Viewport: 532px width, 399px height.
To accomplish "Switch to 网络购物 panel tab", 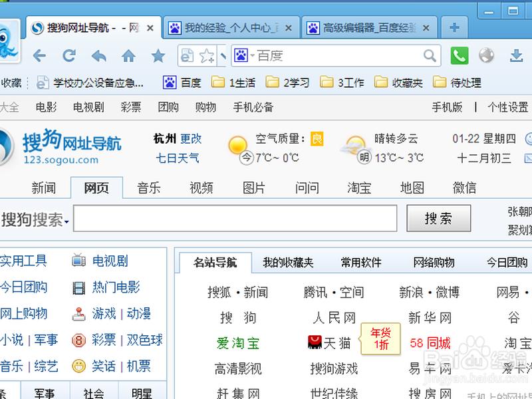I will 434,262.
